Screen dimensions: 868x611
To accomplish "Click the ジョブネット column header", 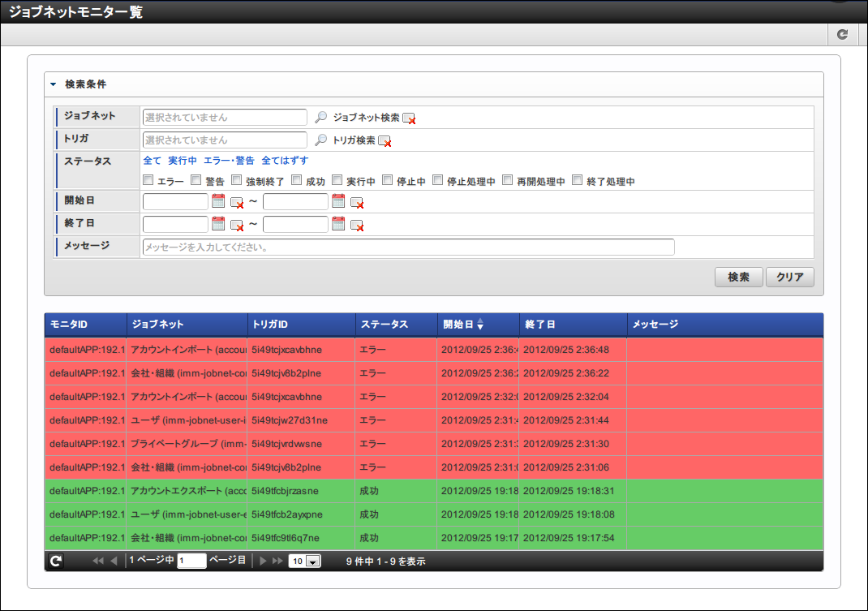I will click(157, 325).
